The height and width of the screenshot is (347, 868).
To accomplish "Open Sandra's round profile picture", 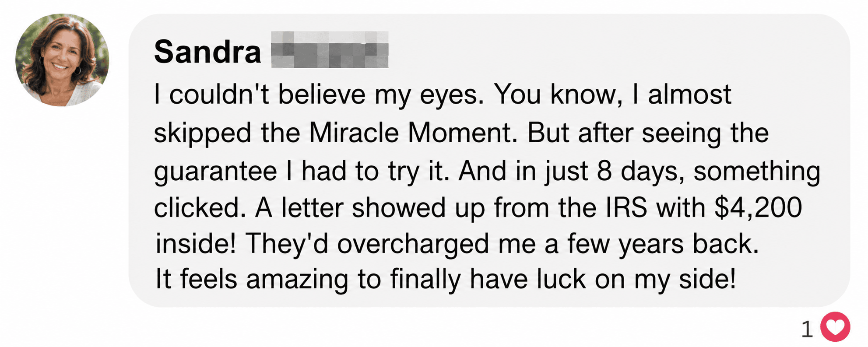I will (x=62, y=60).
